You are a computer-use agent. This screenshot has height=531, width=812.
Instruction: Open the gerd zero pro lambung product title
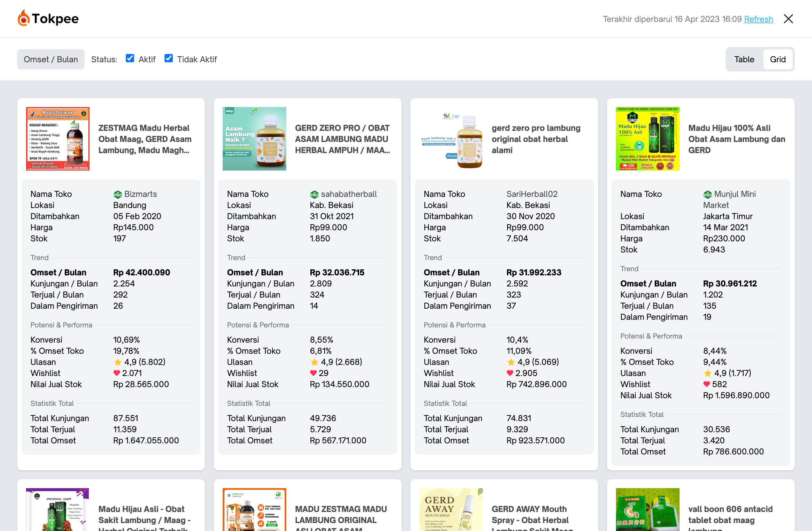click(x=536, y=139)
